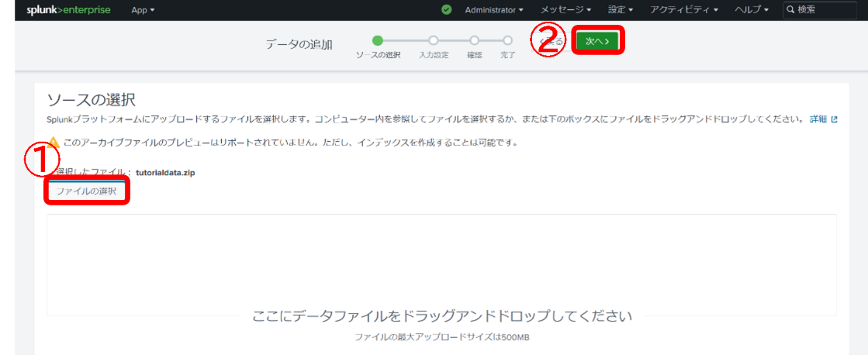This screenshot has height=355, width=868.
Task: Select the 確認 step circle
Action: [x=474, y=40]
